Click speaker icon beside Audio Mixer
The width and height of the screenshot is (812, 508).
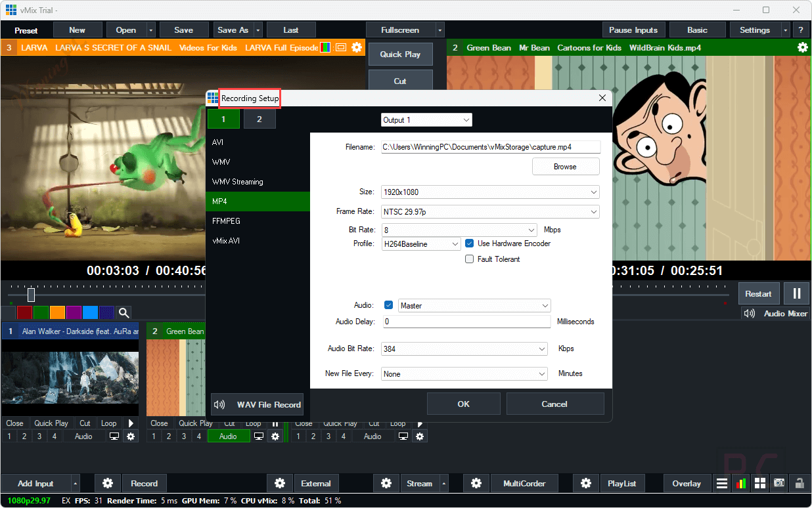click(x=750, y=313)
